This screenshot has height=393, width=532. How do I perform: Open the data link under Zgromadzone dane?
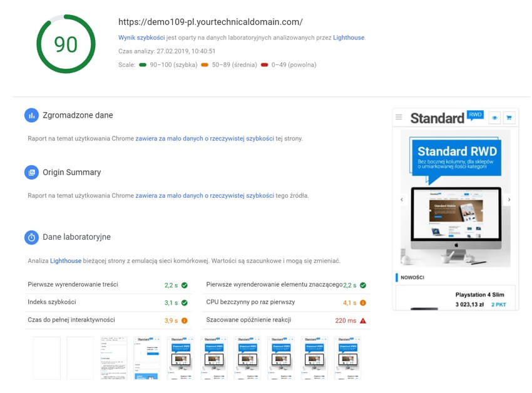click(205, 138)
